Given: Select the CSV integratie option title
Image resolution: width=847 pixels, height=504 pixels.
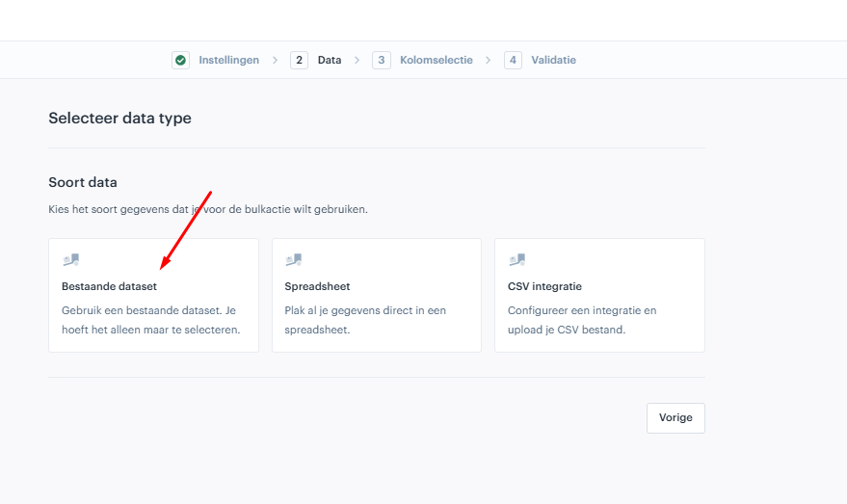Looking at the screenshot, I should click(544, 286).
